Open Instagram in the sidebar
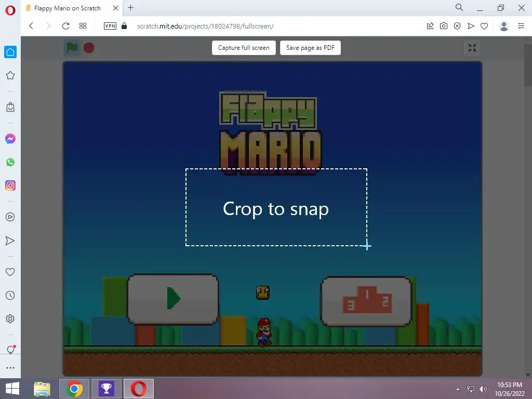The width and height of the screenshot is (532, 399). [10, 185]
